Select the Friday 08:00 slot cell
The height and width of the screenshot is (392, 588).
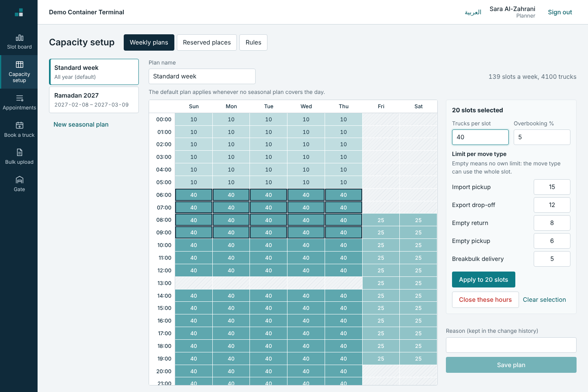[381, 220]
